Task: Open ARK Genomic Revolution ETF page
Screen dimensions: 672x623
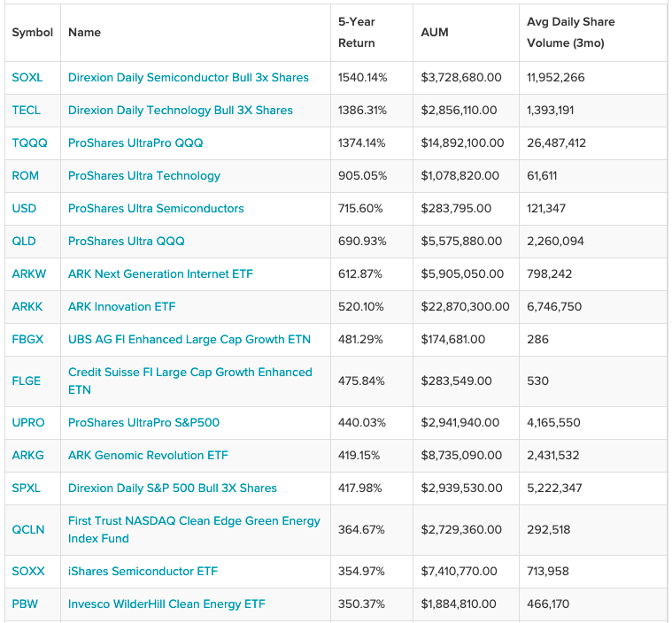Action: click(x=148, y=455)
